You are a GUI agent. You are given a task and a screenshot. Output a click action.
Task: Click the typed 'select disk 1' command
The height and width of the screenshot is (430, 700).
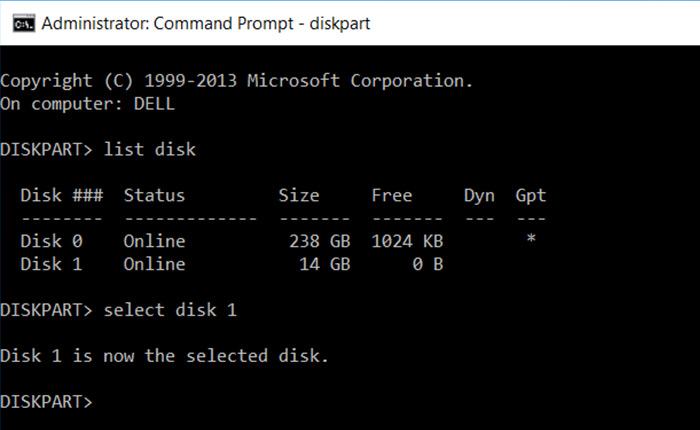coord(170,310)
